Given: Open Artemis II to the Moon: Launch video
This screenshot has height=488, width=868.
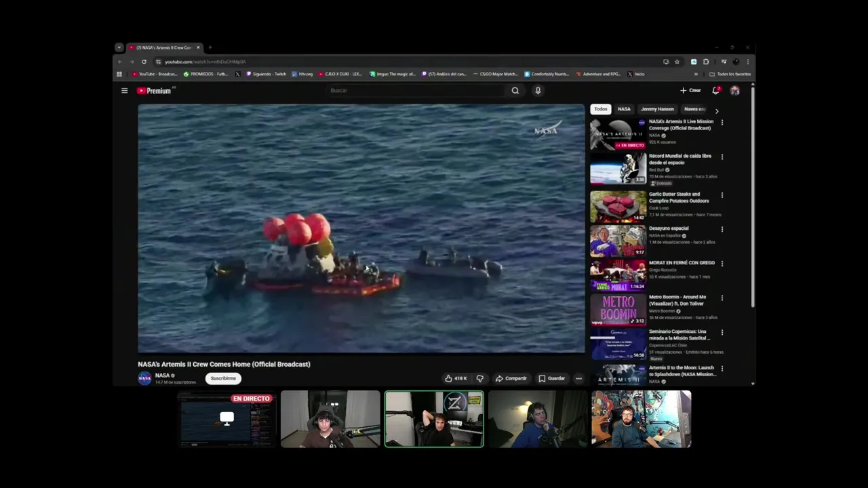Looking at the screenshot, I should pos(618,375).
